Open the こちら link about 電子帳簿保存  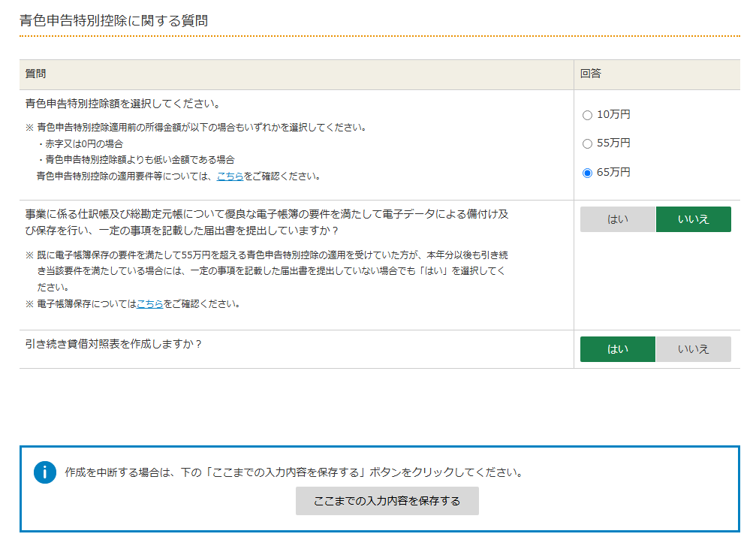click(149, 304)
